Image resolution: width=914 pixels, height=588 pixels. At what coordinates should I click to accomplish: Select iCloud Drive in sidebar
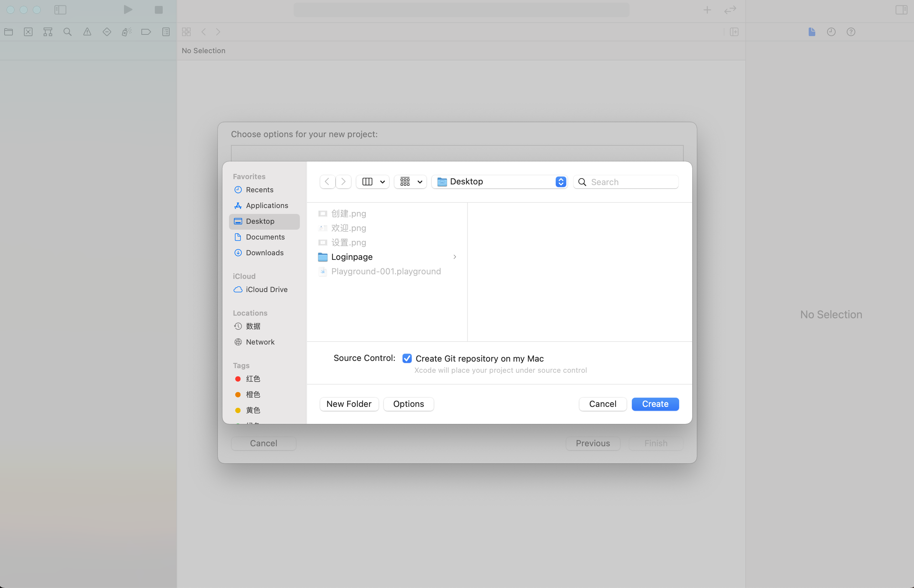click(266, 289)
